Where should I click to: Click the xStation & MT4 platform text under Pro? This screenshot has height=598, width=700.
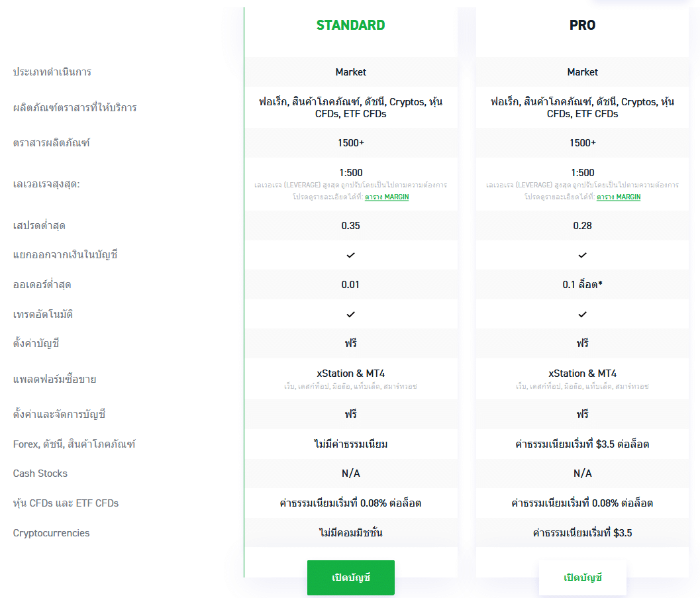(582, 374)
